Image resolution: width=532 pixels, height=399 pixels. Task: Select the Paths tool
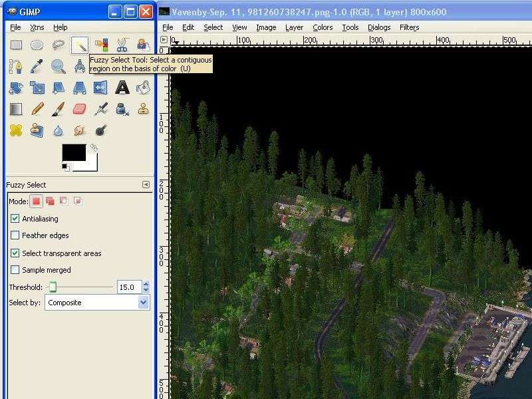point(16,66)
